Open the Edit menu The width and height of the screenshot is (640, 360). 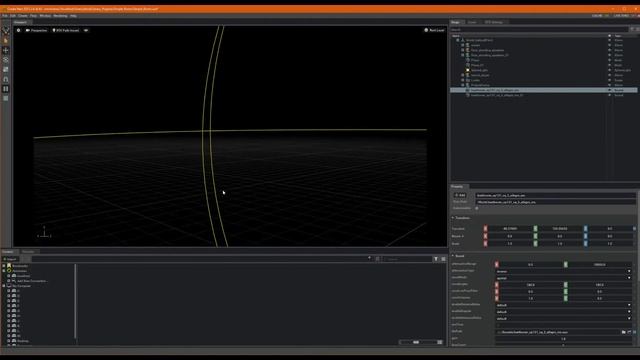click(x=13, y=16)
